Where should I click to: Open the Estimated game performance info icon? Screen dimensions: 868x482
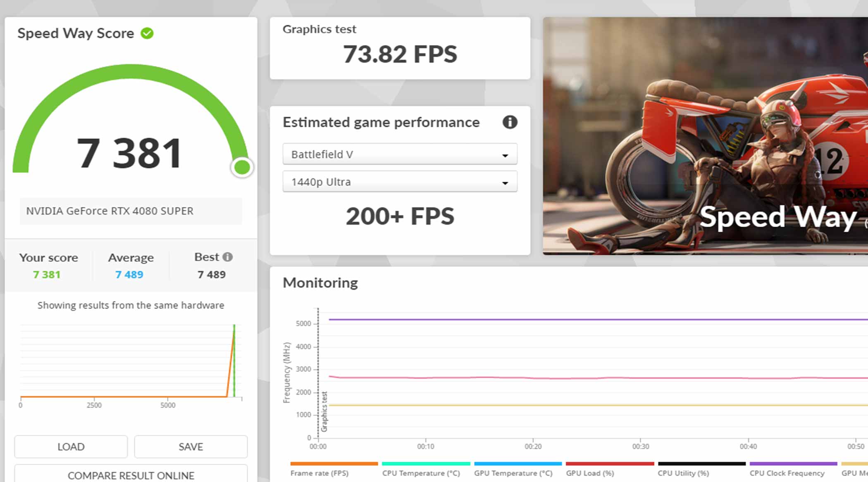point(510,122)
